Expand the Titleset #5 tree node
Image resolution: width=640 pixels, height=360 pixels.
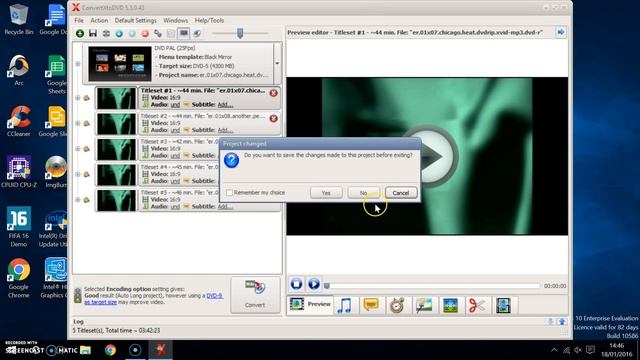pyautogui.click(x=78, y=200)
